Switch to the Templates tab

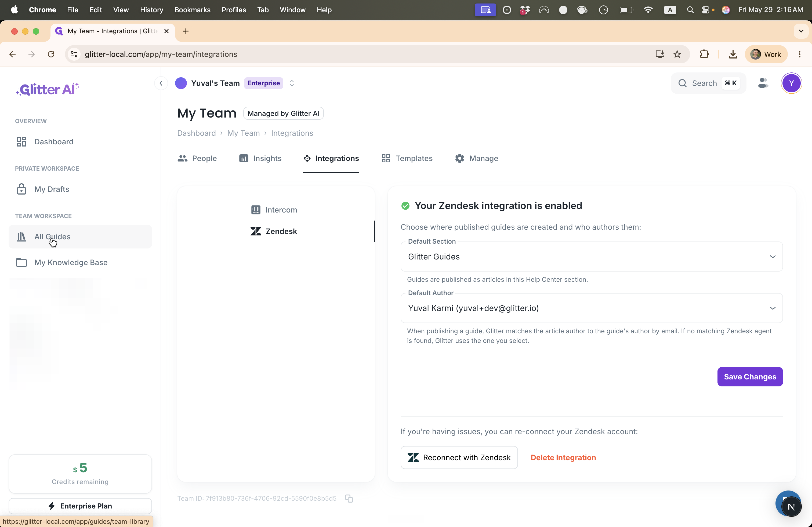[x=407, y=159]
